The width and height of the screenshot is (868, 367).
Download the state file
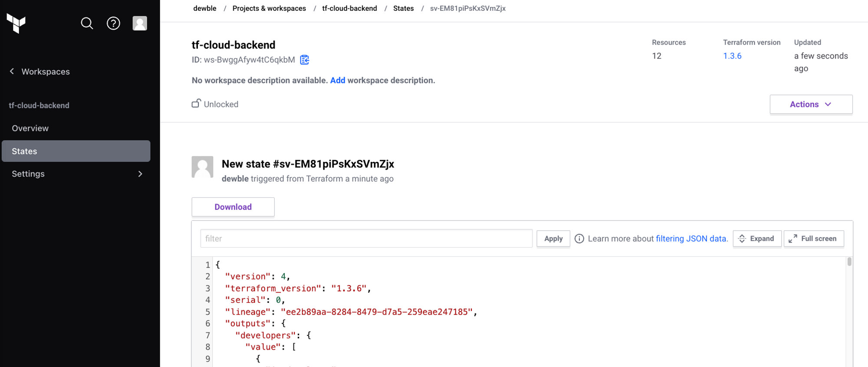click(233, 207)
